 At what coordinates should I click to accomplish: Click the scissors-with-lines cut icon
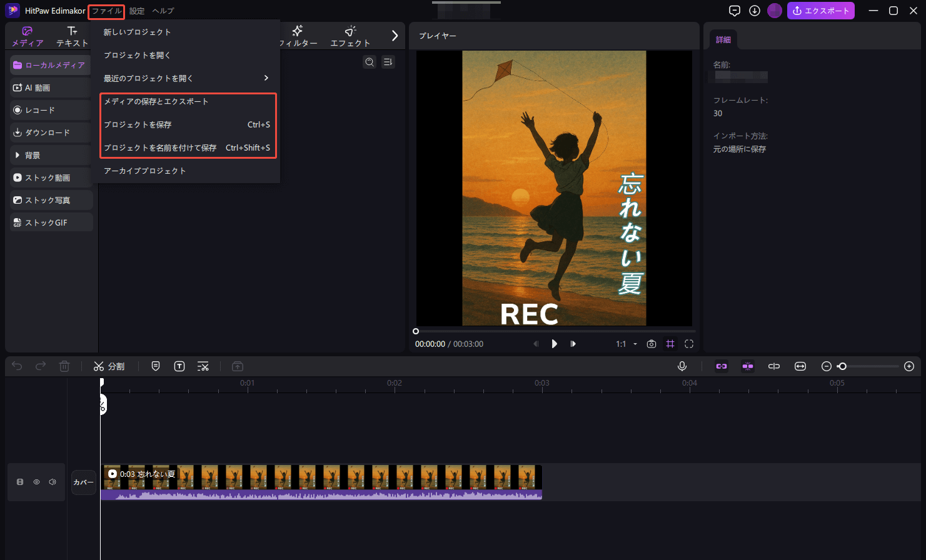(x=203, y=366)
